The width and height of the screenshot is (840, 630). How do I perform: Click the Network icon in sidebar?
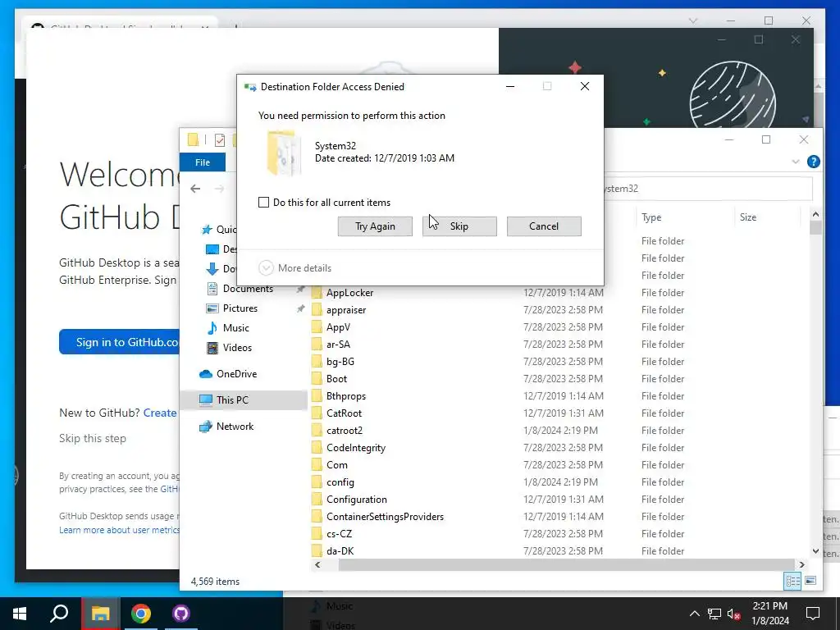point(206,427)
